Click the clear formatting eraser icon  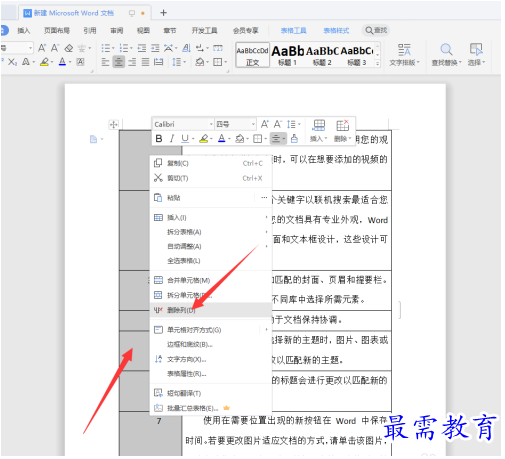(x=69, y=48)
